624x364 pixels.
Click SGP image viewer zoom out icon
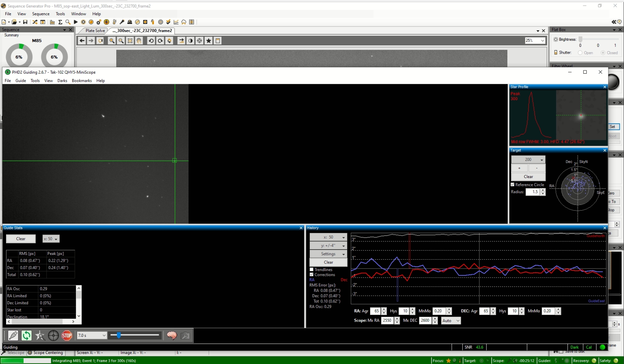(x=121, y=41)
